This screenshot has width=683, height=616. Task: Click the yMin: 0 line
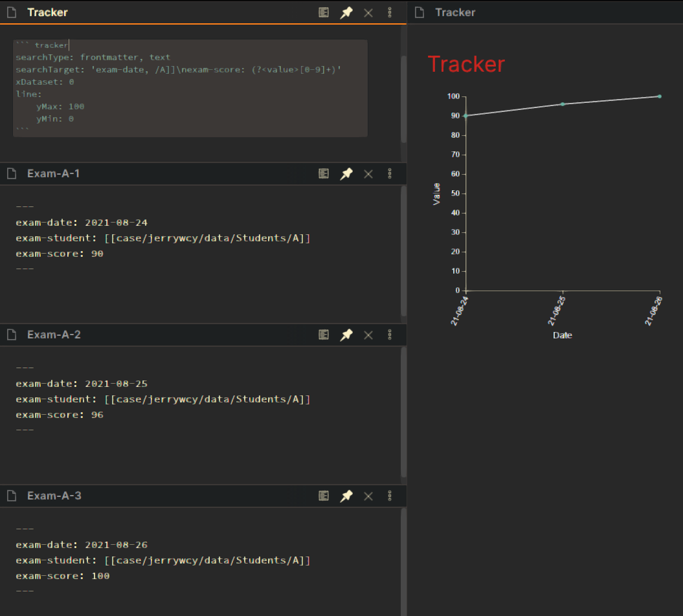point(55,119)
